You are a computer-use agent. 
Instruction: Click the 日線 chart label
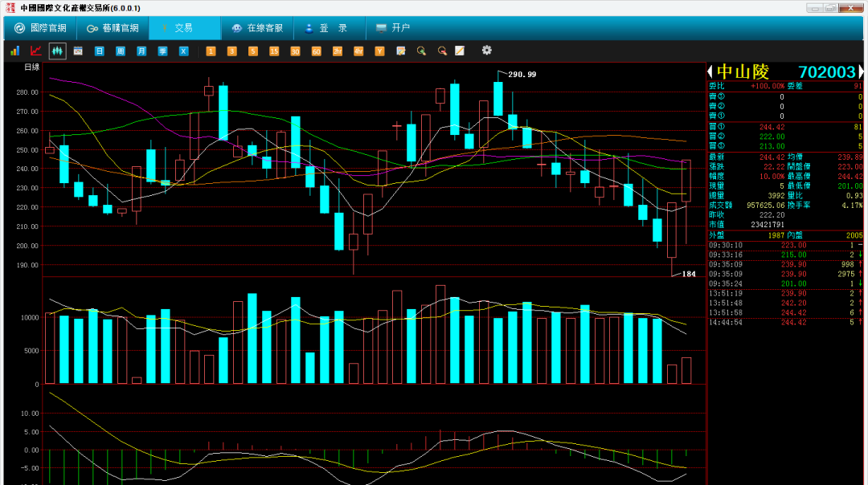31,67
